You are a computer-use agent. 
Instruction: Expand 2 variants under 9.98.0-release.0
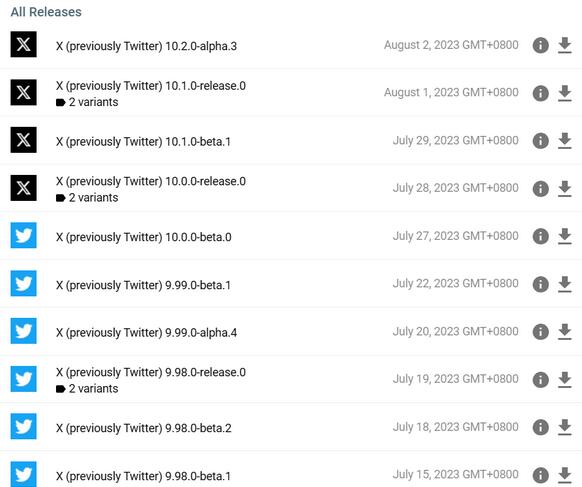click(x=87, y=389)
